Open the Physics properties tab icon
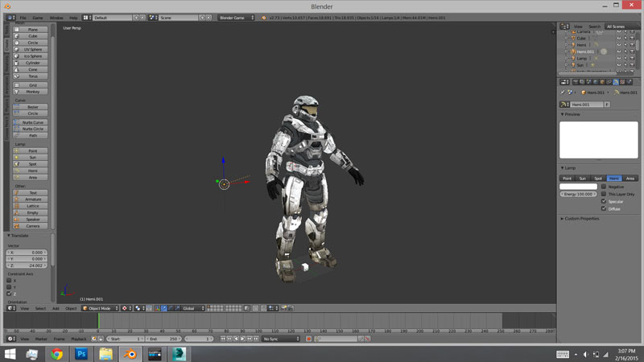 point(629,82)
